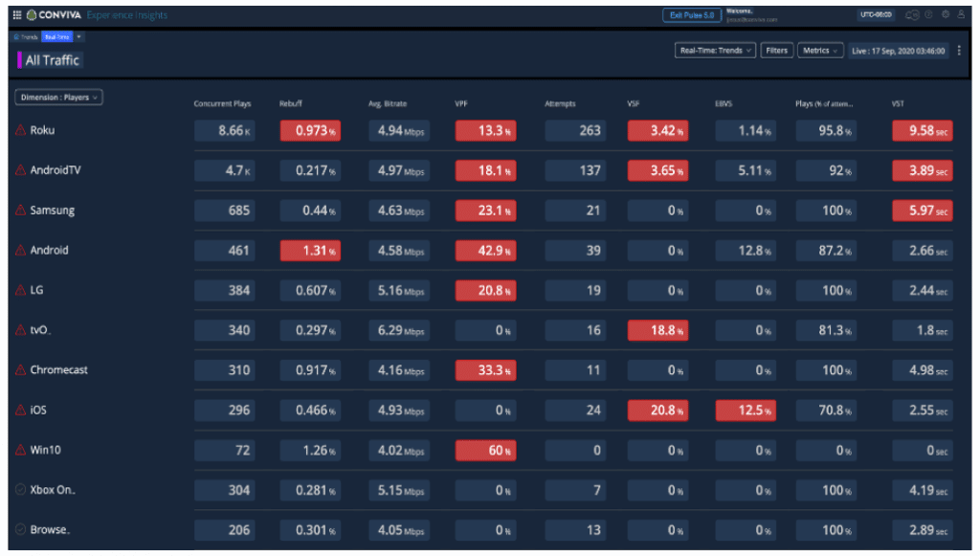Open the apps grid menu icon
980x556 pixels.
click(x=17, y=15)
